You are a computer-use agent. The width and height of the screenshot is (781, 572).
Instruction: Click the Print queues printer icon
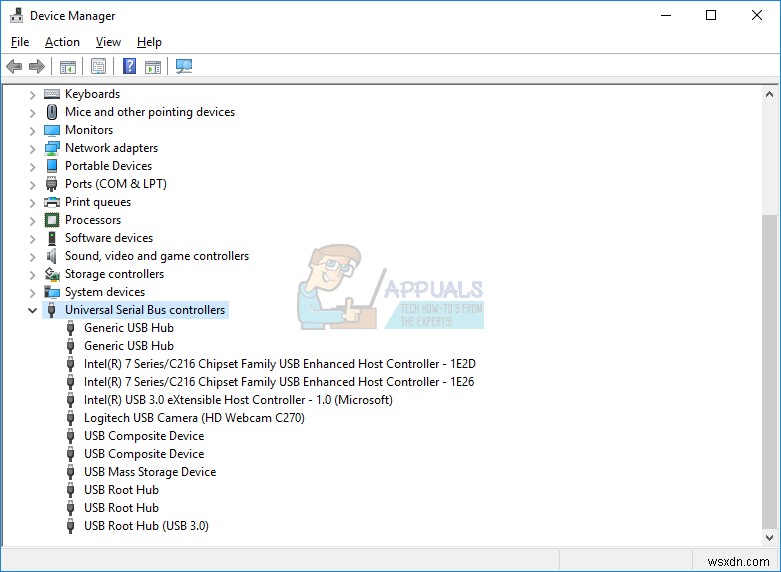click(52, 202)
